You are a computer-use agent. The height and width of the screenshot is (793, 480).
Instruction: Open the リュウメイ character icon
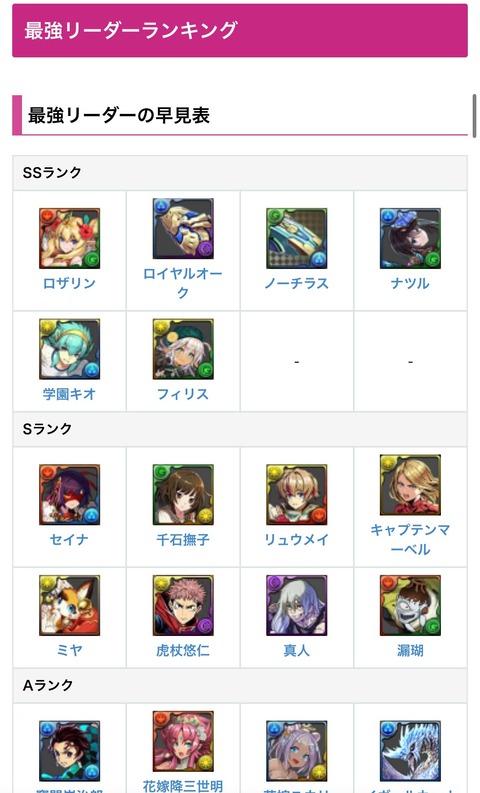[x=296, y=495]
